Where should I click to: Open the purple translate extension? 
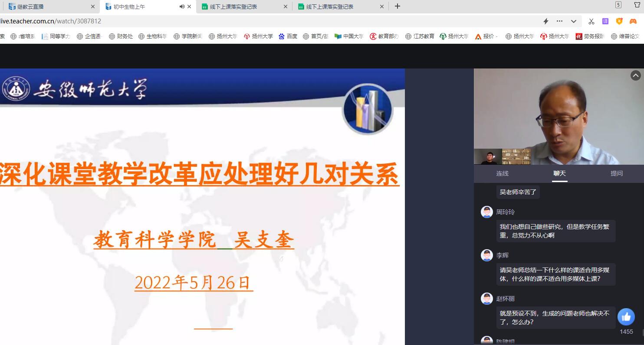point(605,21)
